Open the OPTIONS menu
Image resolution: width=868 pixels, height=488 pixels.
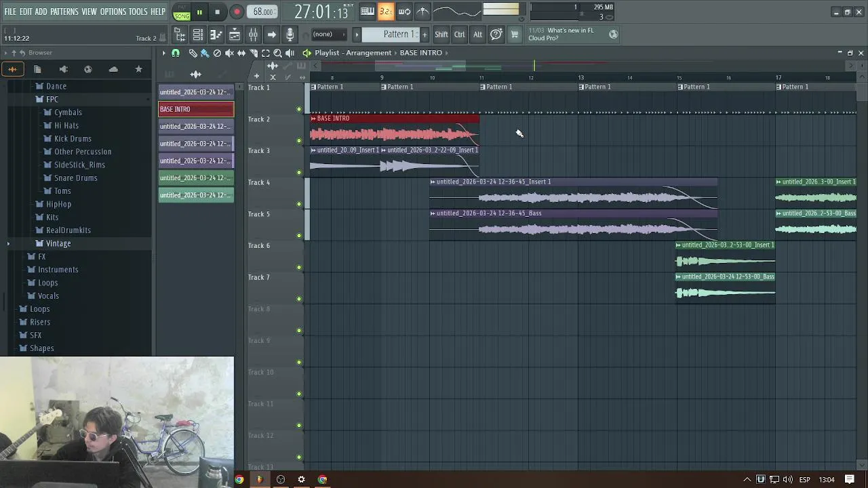(113, 12)
